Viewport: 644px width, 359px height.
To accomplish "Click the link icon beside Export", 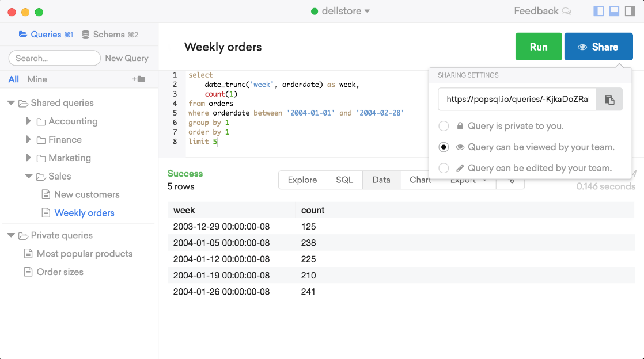I will click(510, 179).
